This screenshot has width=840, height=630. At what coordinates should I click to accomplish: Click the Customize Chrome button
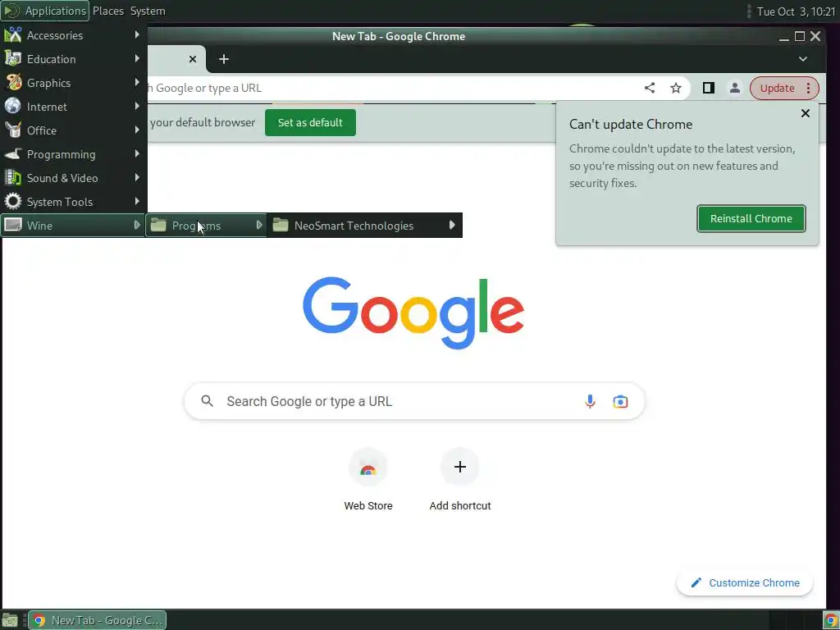coord(745,583)
